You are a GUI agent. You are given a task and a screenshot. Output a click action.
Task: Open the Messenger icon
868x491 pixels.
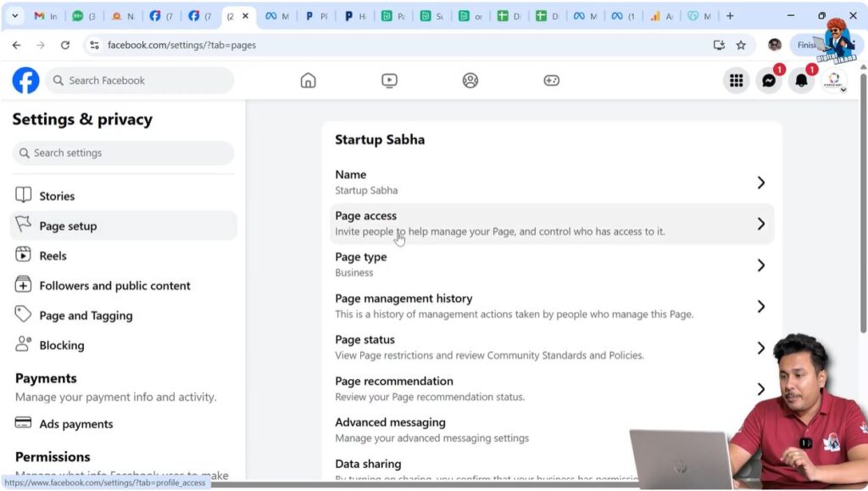click(769, 81)
